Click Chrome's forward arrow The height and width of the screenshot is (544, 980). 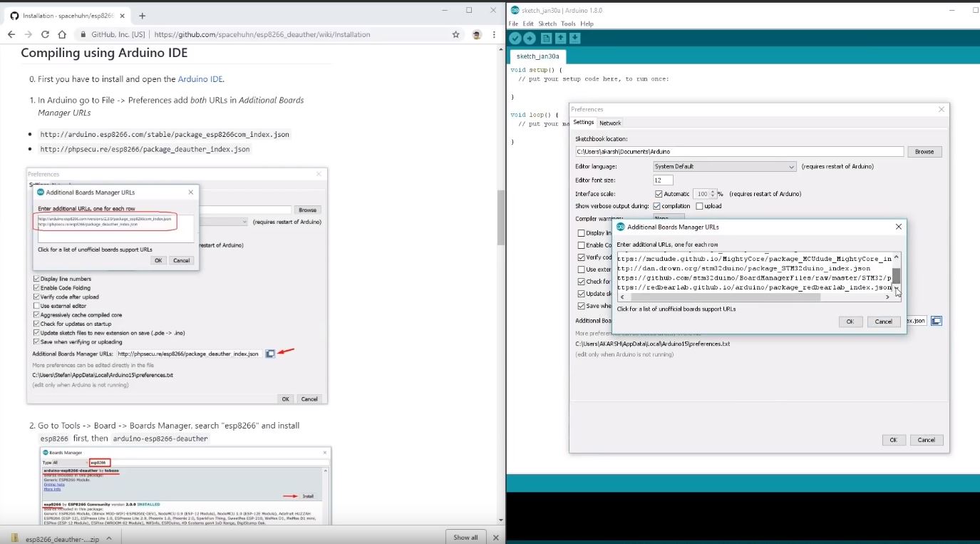point(29,34)
